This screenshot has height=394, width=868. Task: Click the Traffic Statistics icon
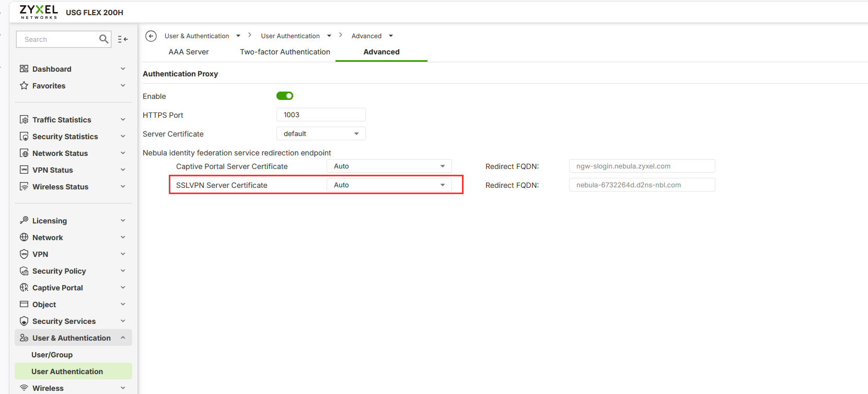pyautogui.click(x=24, y=119)
